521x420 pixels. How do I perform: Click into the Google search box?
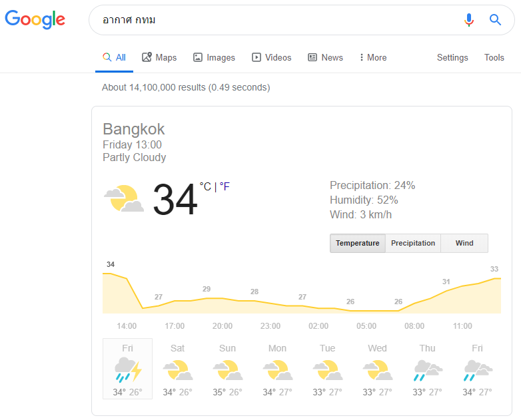273,20
